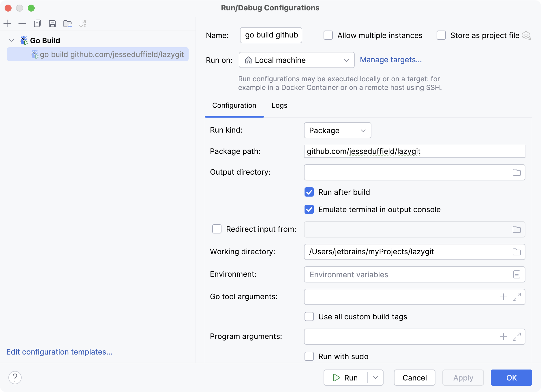The width and height of the screenshot is (541, 392).
Task: Open the Run kind dropdown
Action: point(337,130)
